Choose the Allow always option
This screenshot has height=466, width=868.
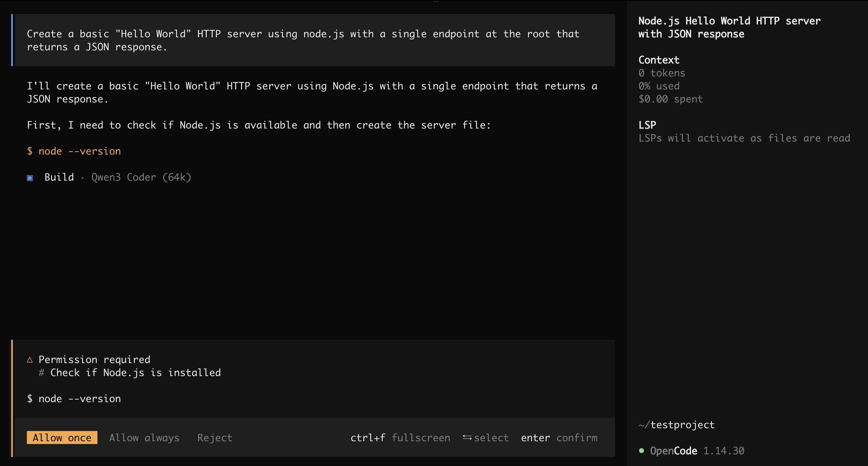click(x=144, y=437)
